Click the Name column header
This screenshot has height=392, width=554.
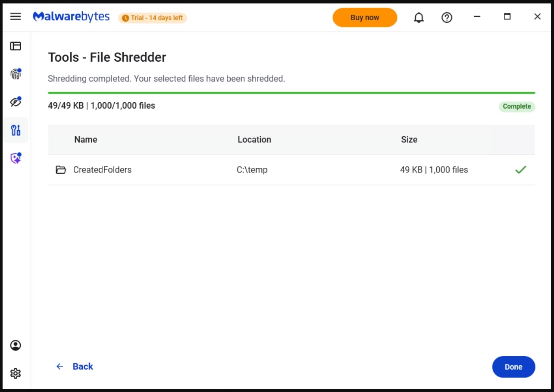pyautogui.click(x=85, y=140)
